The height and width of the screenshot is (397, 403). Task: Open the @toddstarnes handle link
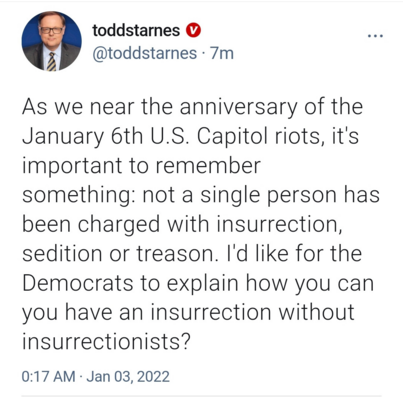(144, 53)
